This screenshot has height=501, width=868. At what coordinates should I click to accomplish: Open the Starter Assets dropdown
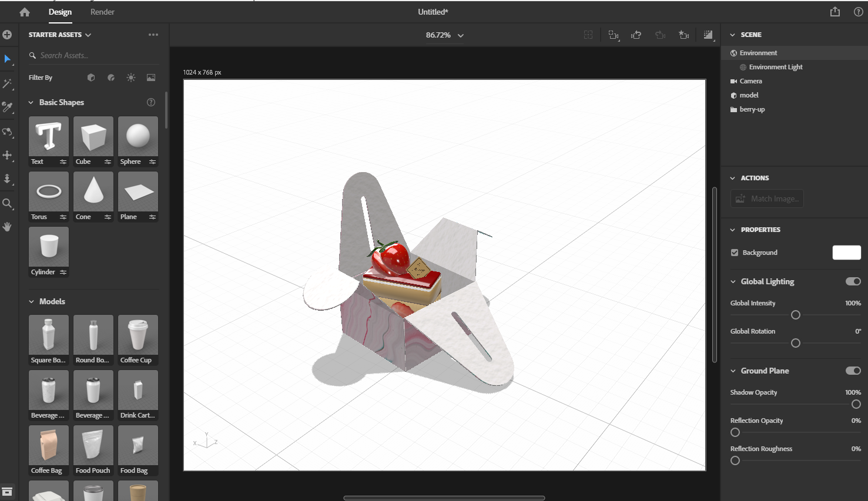tap(60, 35)
